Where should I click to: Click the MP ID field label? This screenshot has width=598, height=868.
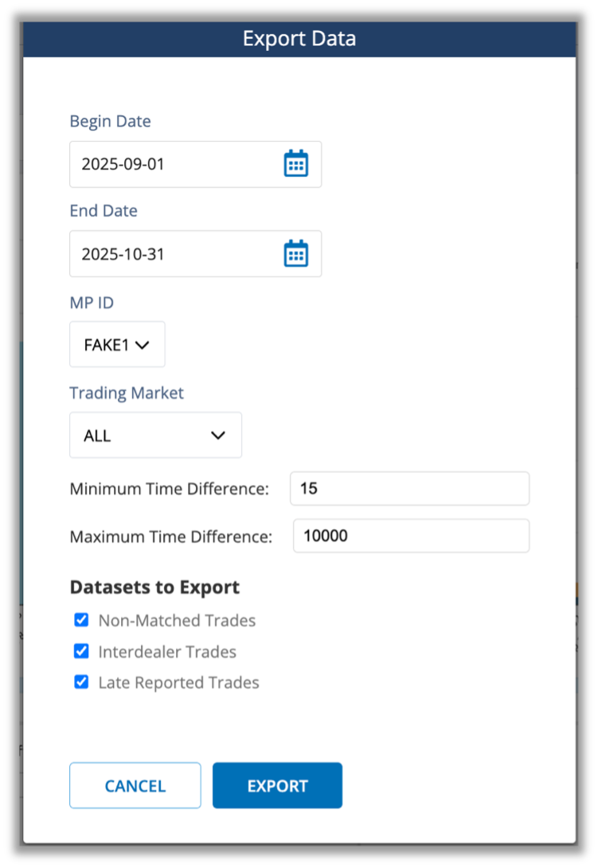click(x=96, y=302)
